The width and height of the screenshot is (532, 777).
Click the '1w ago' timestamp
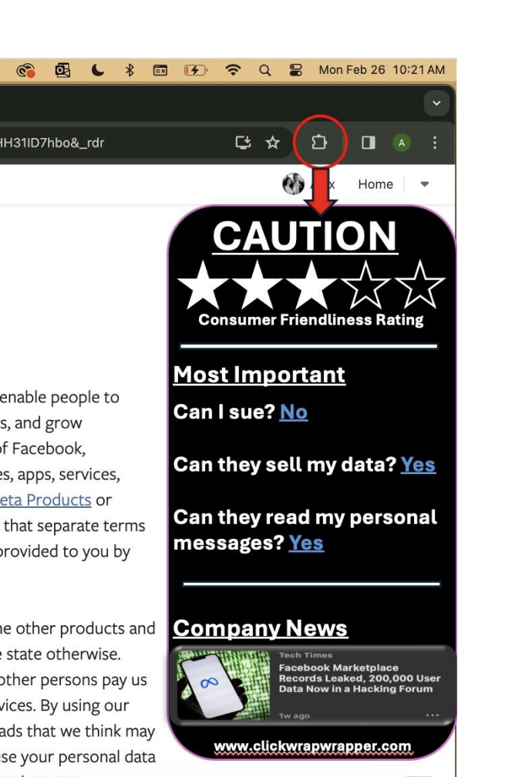[x=294, y=715]
